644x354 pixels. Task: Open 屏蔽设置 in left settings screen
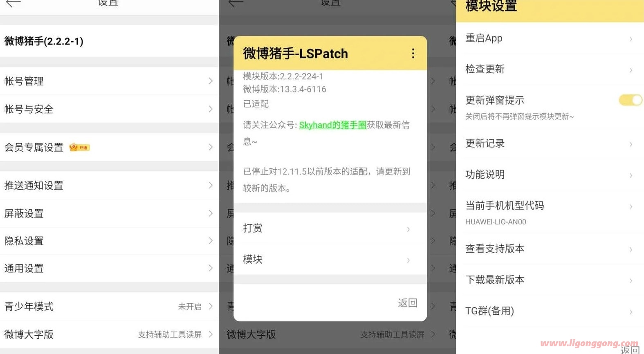tap(110, 213)
